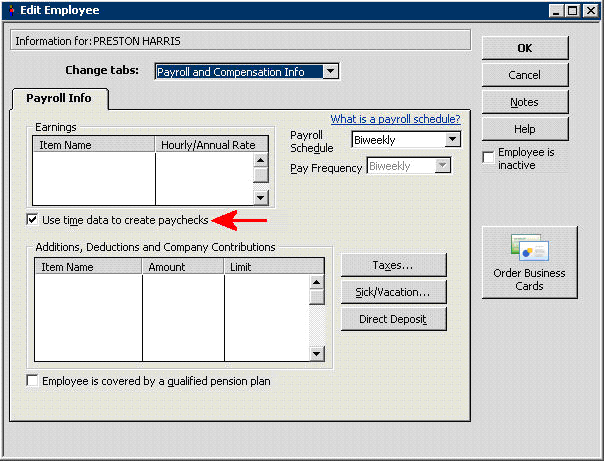The height and width of the screenshot is (461, 604).
Task: Open the Taxes... dialog
Action: [393, 265]
